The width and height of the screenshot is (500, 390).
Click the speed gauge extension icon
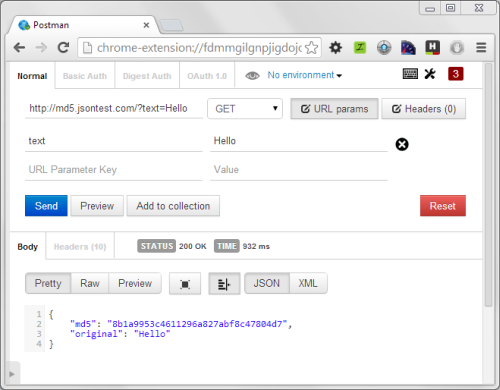(x=408, y=48)
